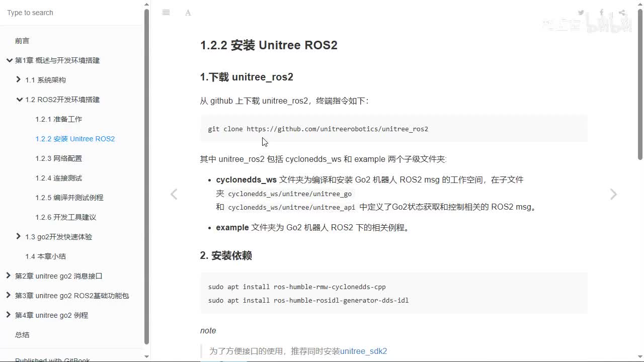The width and height of the screenshot is (644, 362).
Task: Share page on Facebook icon
Action: (x=602, y=13)
